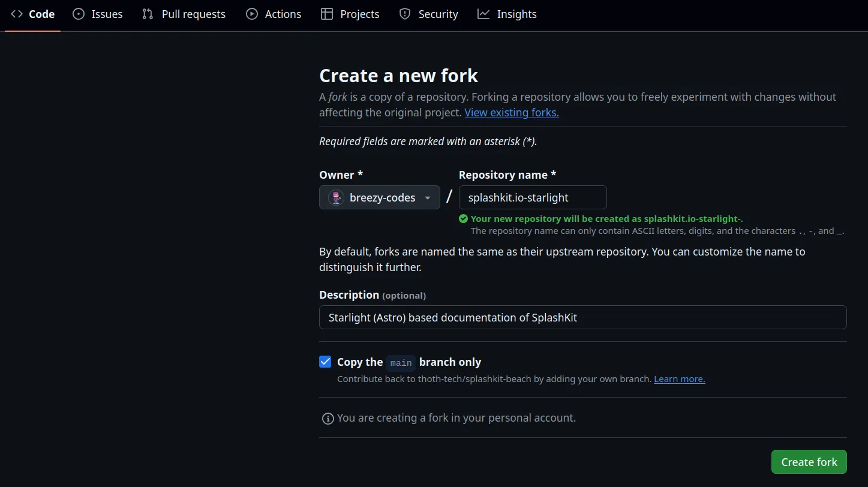Open the Owner selection dropdown
Screen dimensions: 868x487
(x=379, y=197)
